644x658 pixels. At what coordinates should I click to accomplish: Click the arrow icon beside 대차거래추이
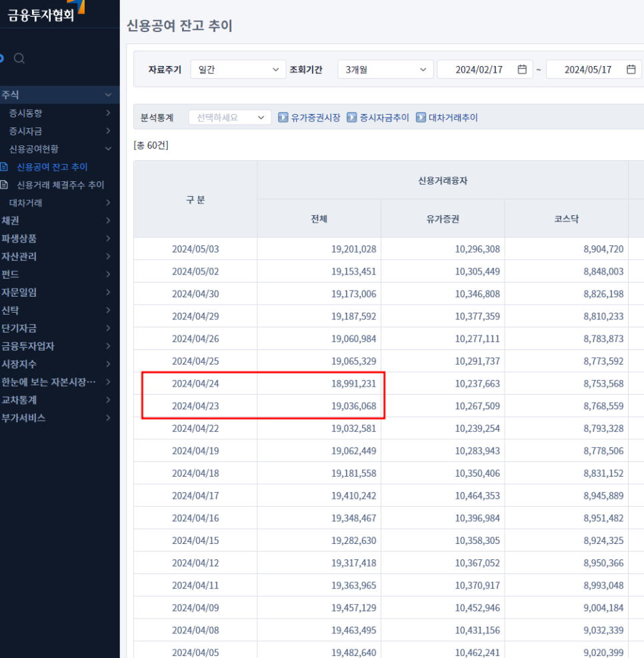click(421, 117)
